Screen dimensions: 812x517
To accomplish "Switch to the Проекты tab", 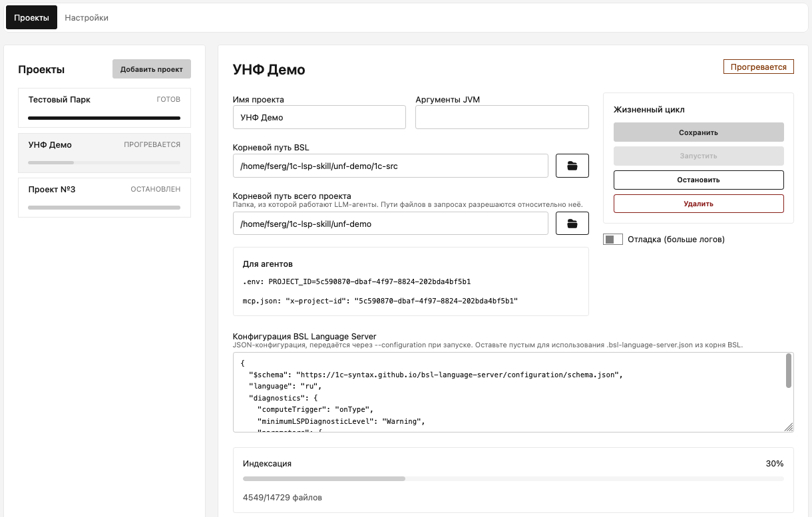I will pyautogui.click(x=31, y=18).
